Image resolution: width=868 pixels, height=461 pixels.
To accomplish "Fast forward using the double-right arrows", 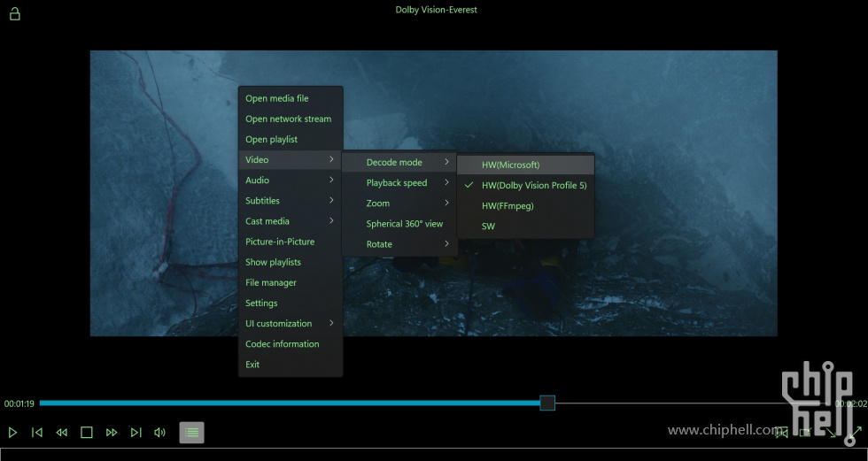I will click(x=112, y=433).
